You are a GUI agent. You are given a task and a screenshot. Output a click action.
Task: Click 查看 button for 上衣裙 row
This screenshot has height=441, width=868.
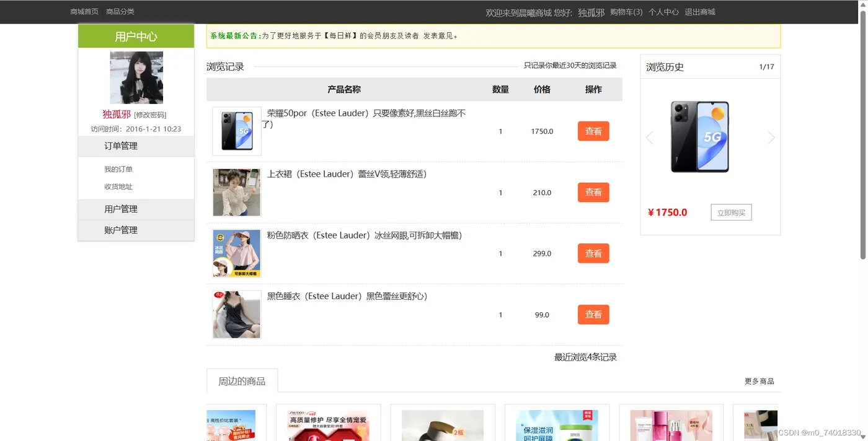[x=593, y=193]
